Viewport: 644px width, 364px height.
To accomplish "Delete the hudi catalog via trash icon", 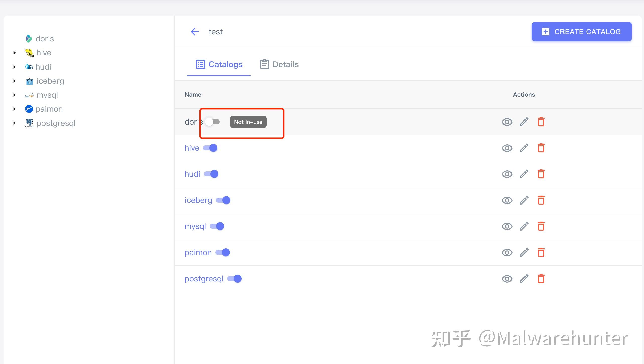I will tap(541, 174).
